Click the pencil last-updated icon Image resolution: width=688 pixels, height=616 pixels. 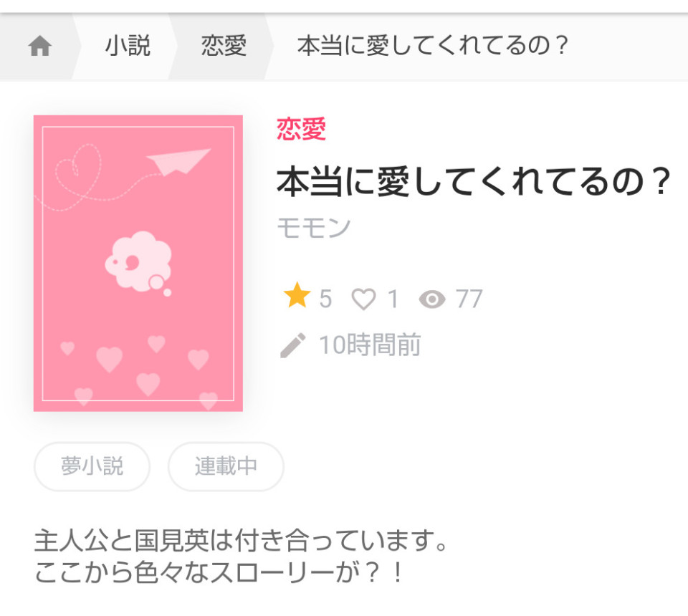(292, 345)
